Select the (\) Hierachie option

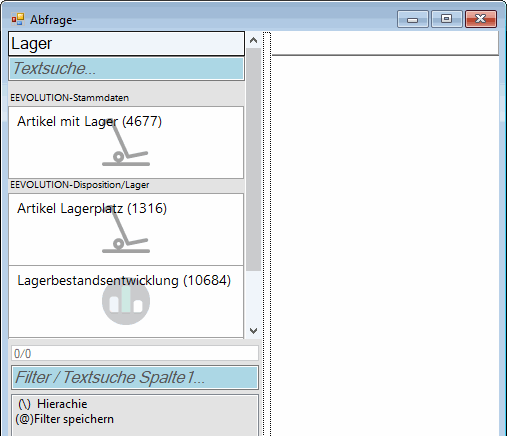click(x=53, y=404)
